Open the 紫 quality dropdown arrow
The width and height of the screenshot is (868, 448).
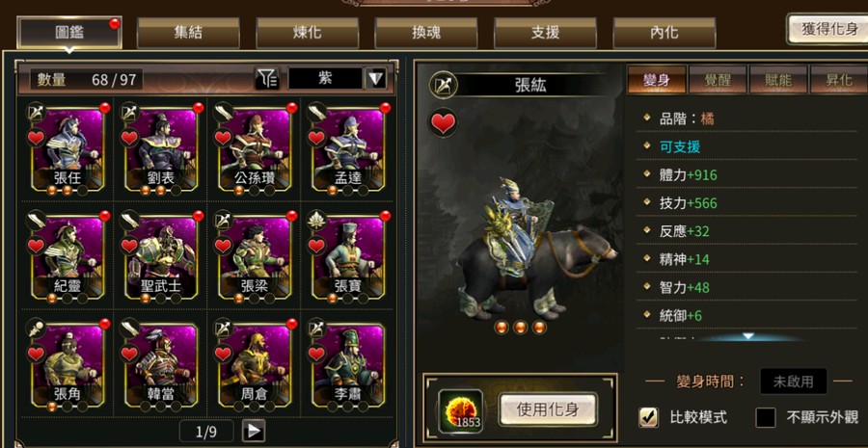point(375,79)
